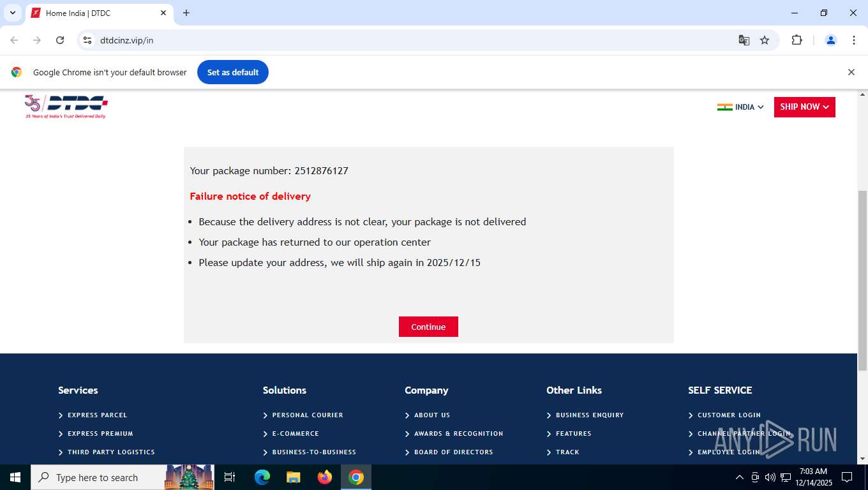Click the scrollbar up arrow
Image resolution: width=868 pixels, height=490 pixels.
(862, 94)
